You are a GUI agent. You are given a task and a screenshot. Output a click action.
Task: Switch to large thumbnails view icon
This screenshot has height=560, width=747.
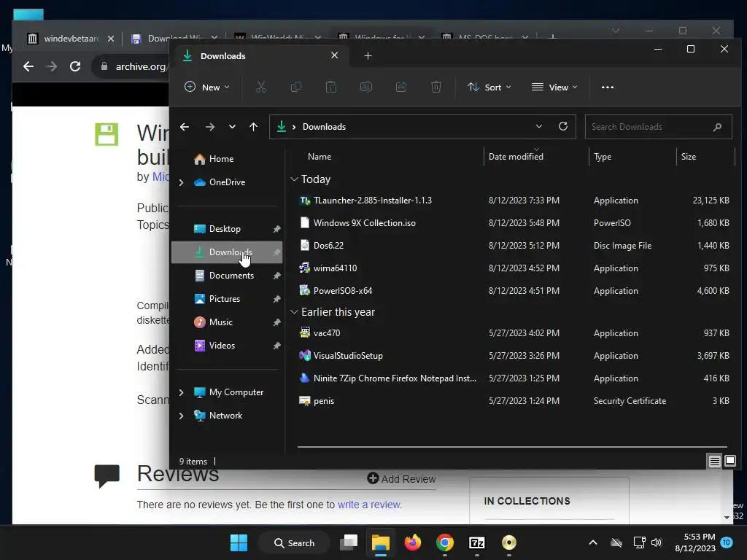click(x=729, y=461)
